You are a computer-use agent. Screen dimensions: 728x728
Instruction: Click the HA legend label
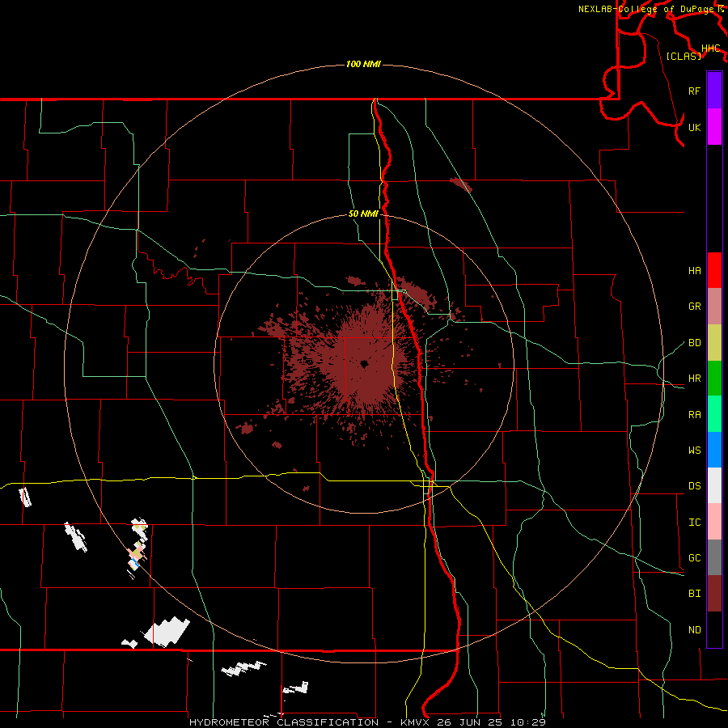[x=694, y=270]
